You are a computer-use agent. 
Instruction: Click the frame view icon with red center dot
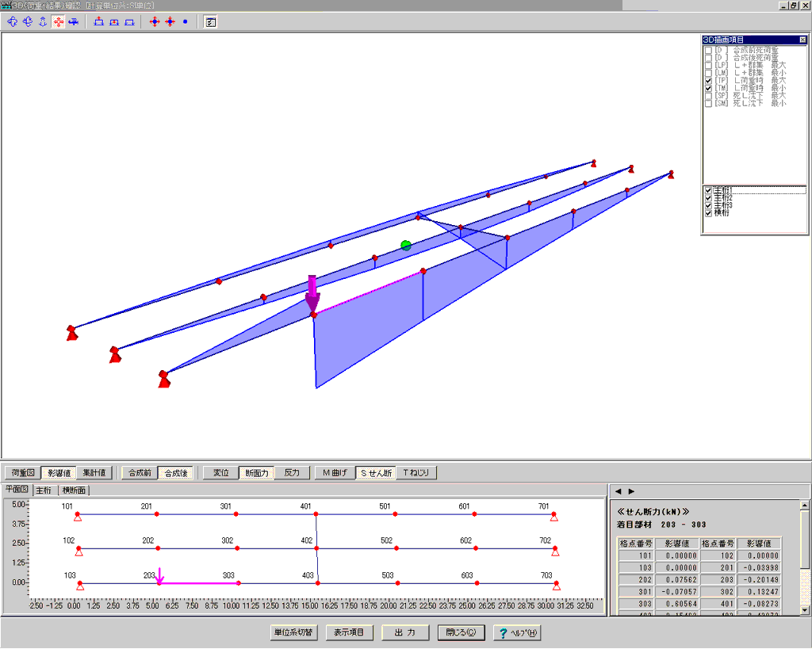(x=114, y=21)
